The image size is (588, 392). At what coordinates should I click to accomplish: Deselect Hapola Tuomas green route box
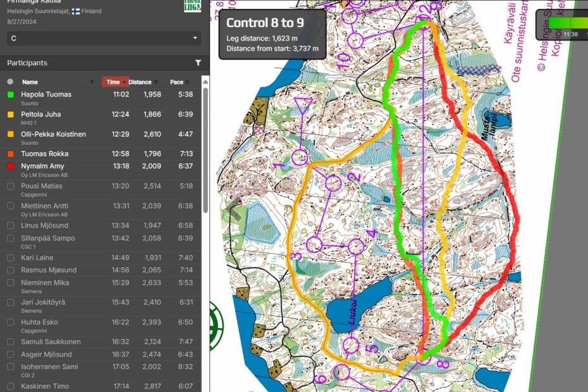point(10,95)
